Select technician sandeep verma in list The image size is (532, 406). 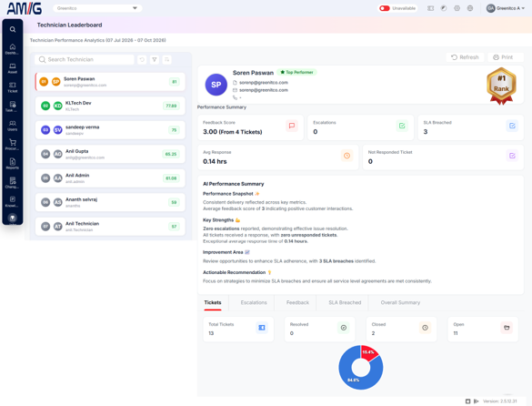110,130
